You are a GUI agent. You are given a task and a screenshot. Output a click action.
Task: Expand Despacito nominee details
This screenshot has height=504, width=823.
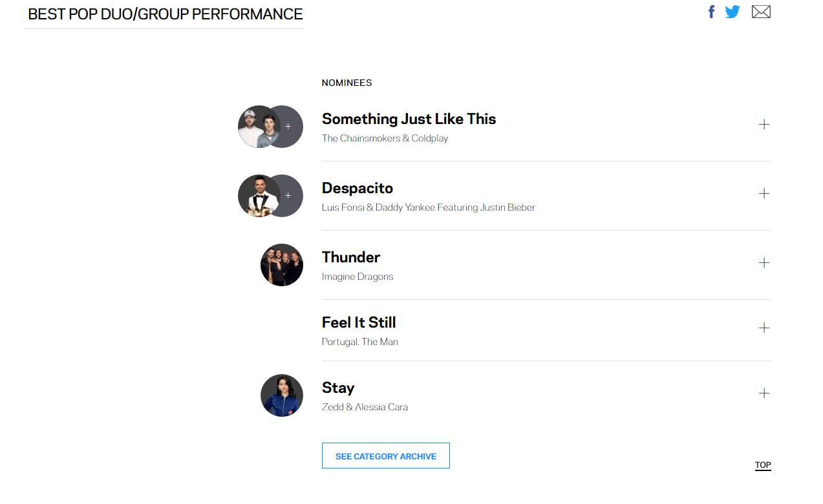point(764,193)
